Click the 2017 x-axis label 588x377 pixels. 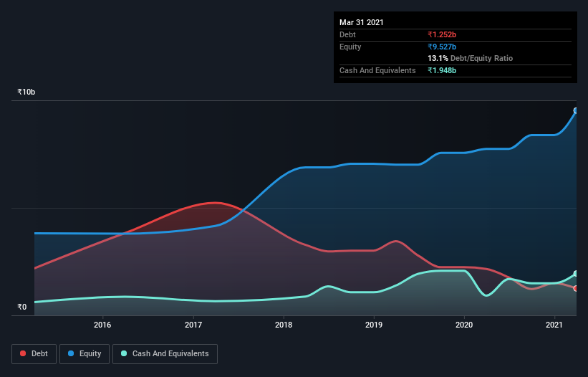193,325
